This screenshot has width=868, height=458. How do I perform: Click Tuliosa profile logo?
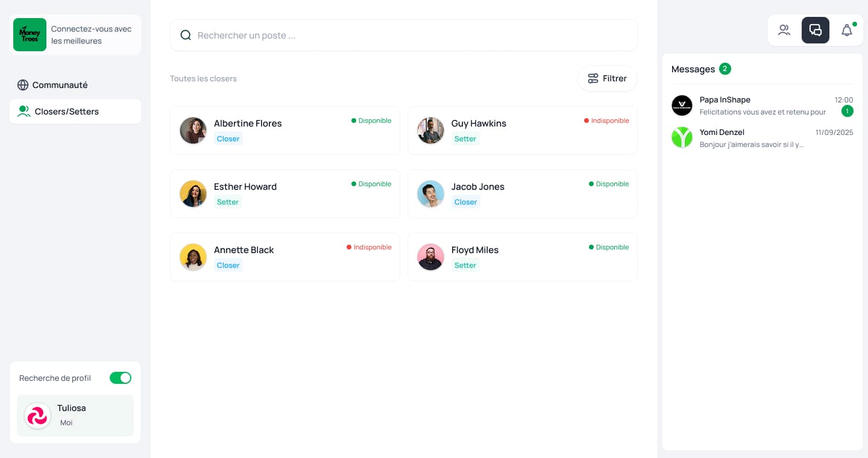tap(37, 416)
